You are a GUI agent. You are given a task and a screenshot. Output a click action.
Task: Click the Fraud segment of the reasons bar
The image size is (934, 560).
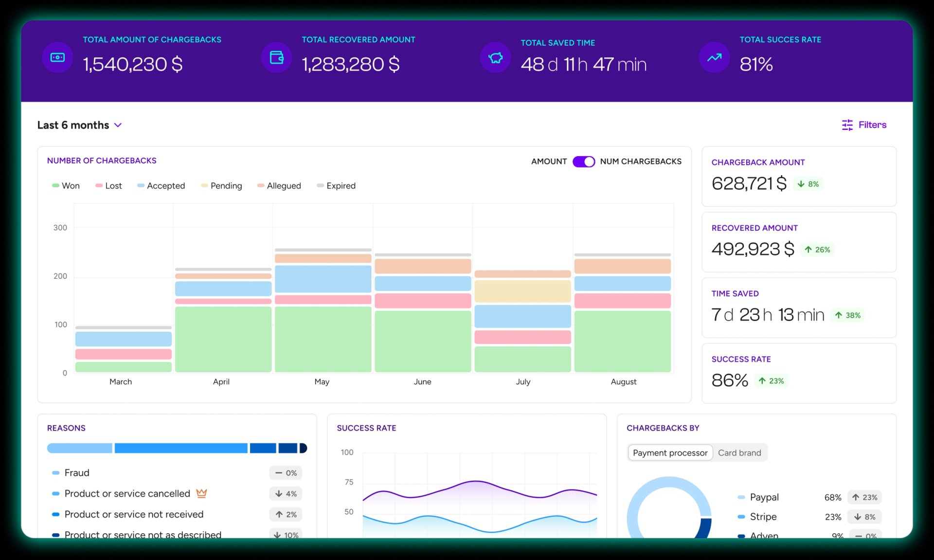tap(80, 448)
